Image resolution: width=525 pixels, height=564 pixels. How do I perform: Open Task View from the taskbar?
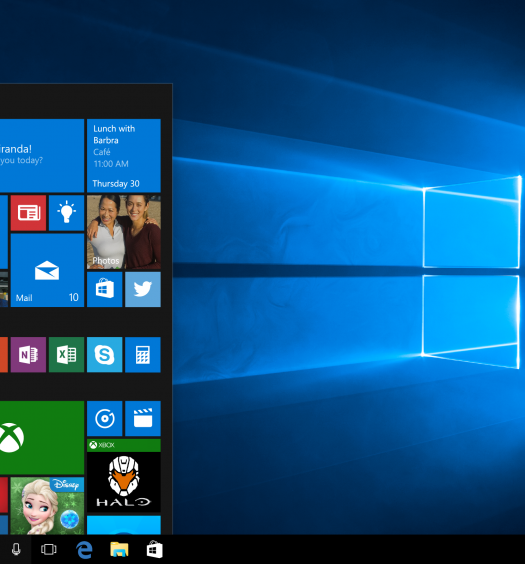(x=49, y=549)
